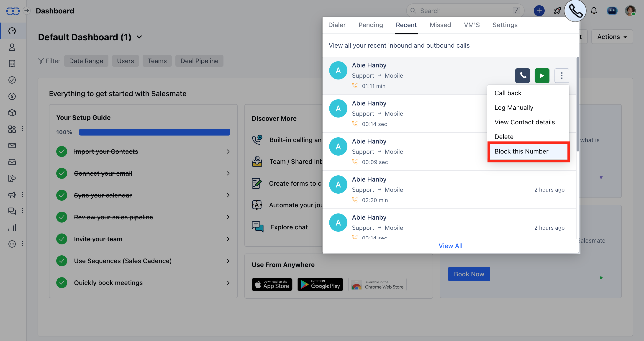The height and width of the screenshot is (341, 644).
Task: Toggle the Import your Contacts checkmark
Action: (62, 151)
